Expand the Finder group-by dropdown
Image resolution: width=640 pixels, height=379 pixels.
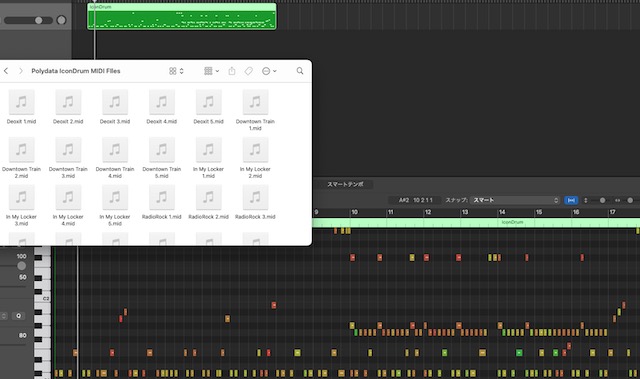(211, 71)
